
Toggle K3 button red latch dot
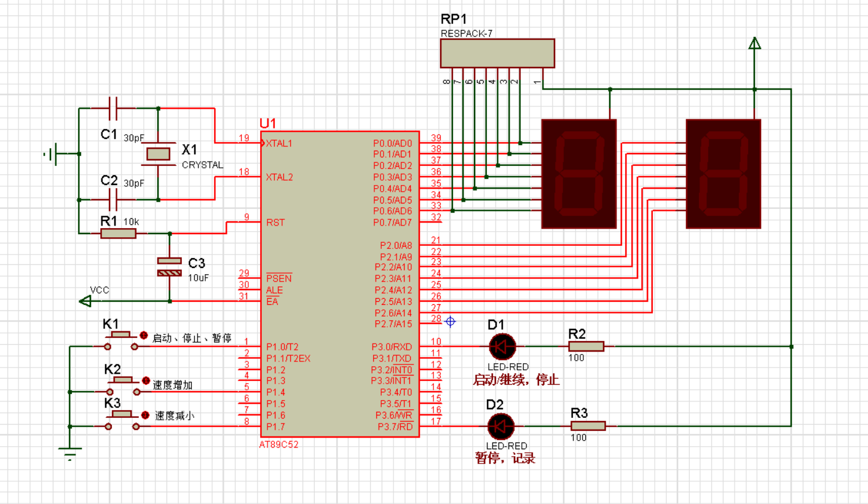pos(146,415)
